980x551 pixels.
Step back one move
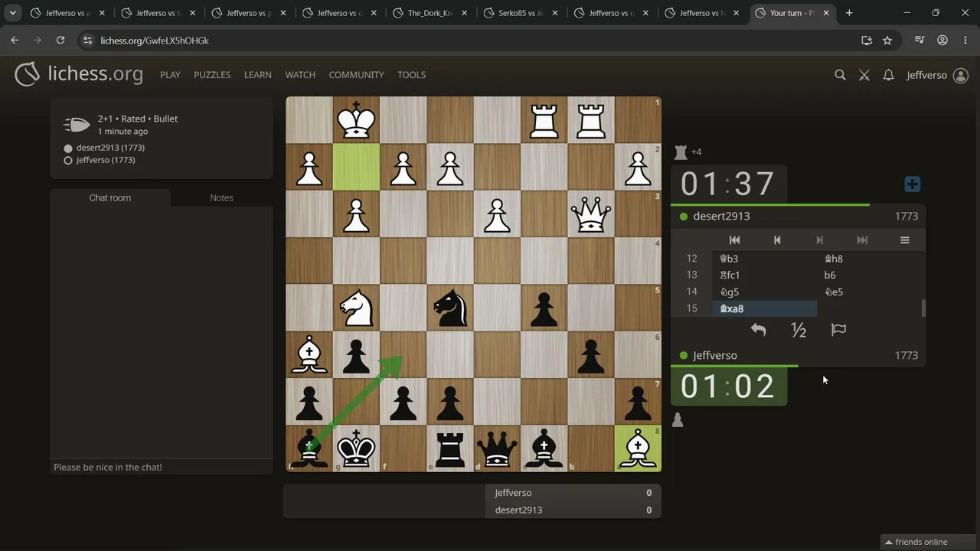(x=777, y=240)
